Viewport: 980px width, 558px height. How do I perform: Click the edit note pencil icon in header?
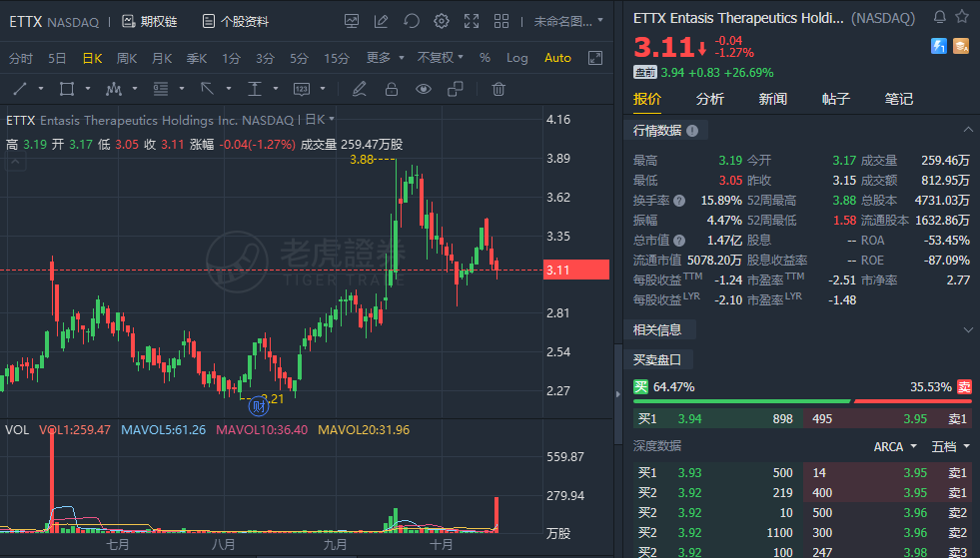pos(382,21)
